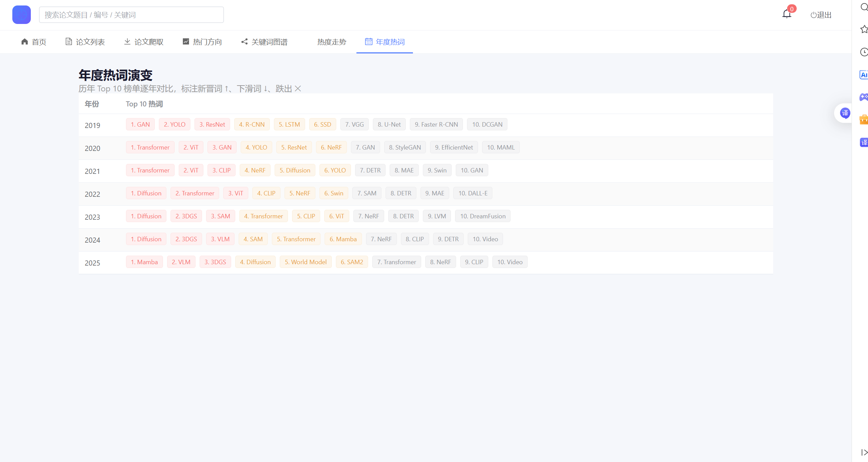This screenshot has height=462, width=868.
Task: Click the floating translate bubble icon
Action: pyautogui.click(x=845, y=113)
